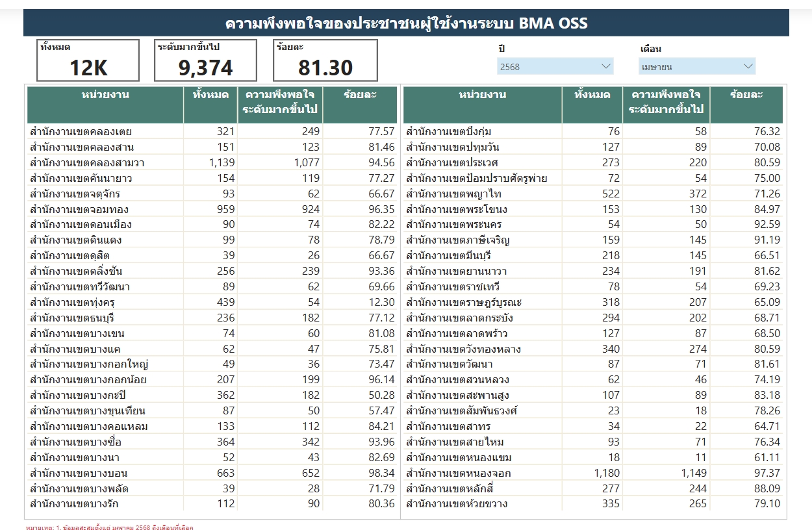Image resolution: width=812 pixels, height=530 pixels.
Task: Click the value 522 for พญาไท
Action: [x=611, y=194]
